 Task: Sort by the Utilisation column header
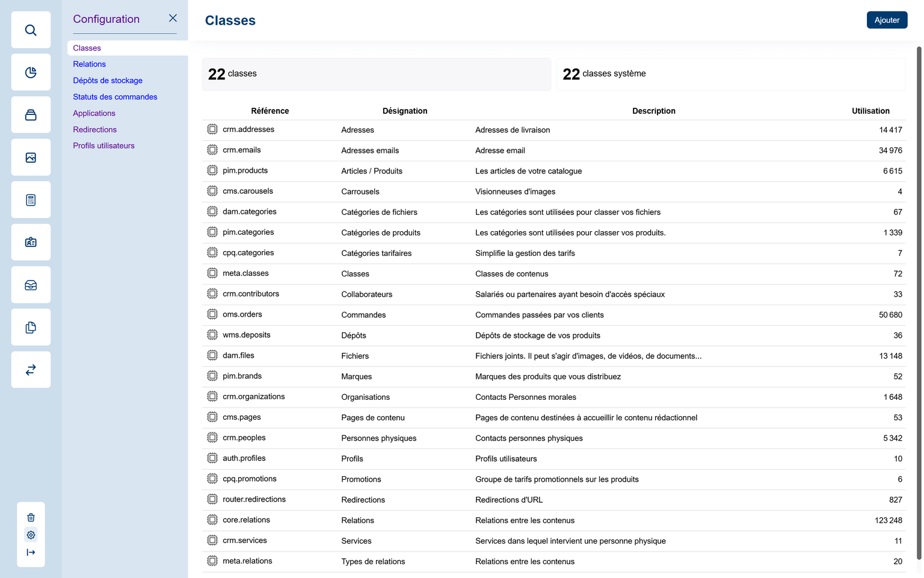(x=870, y=111)
